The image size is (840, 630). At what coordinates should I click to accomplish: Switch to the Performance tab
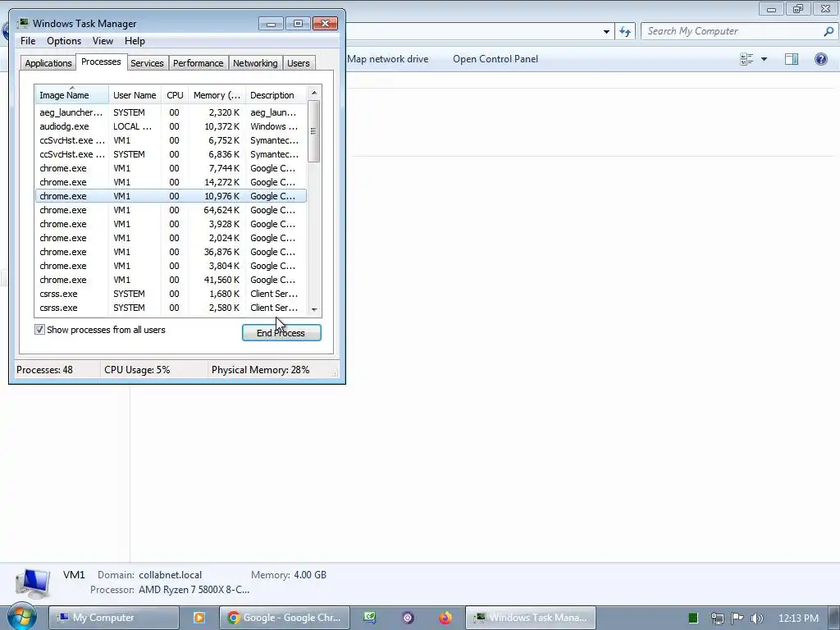(x=198, y=63)
